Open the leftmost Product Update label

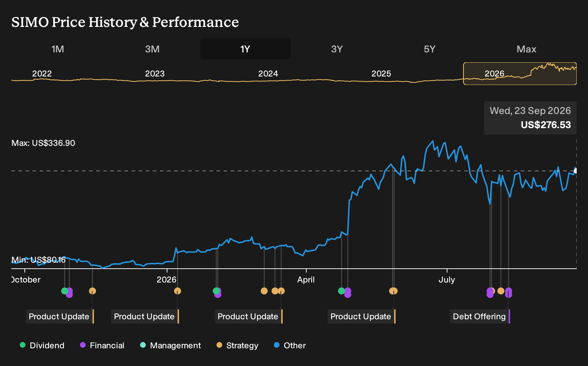(59, 316)
